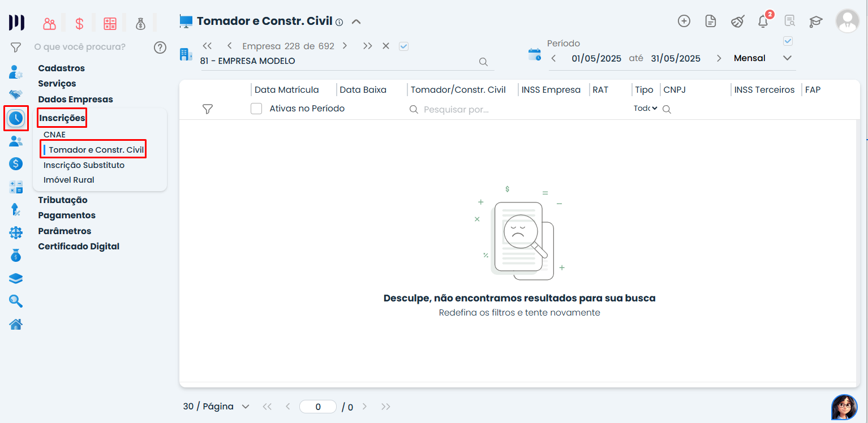Collapse the Inscrições menu section
Viewport: 868px width, 423px height.
coord(62,118)
